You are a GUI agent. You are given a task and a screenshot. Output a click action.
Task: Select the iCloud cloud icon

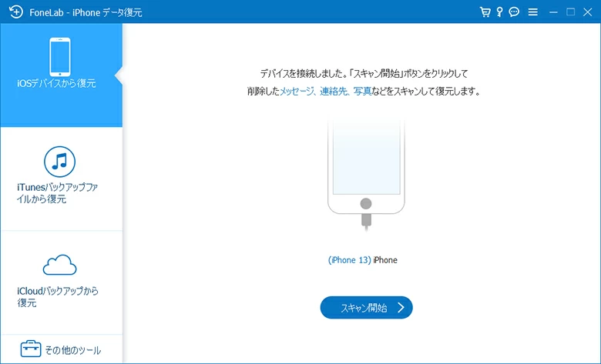[x=60, y=265]
